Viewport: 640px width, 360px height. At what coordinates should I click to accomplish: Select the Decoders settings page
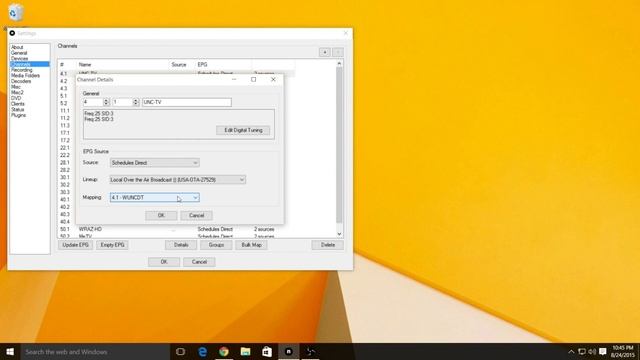21,81
